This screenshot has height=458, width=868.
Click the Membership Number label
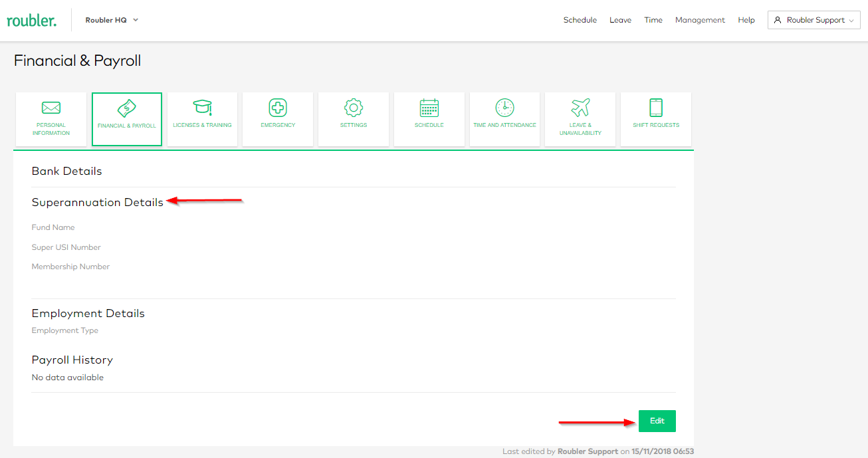(70, 267)
